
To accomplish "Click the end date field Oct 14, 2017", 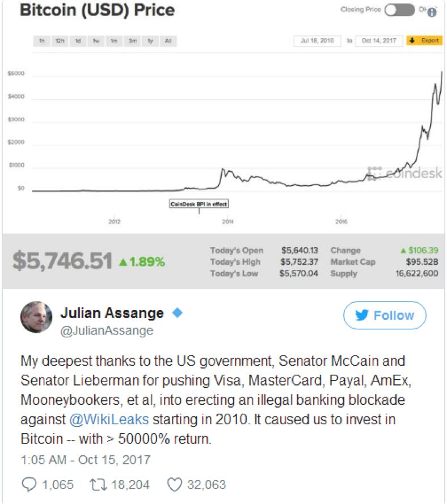I will point(379,41).
